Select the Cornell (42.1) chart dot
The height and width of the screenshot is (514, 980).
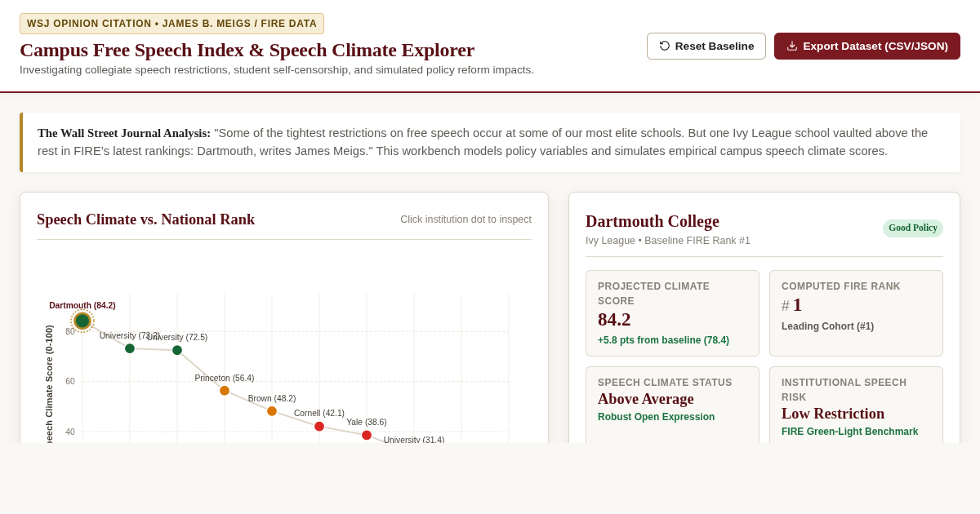point(319,427)
